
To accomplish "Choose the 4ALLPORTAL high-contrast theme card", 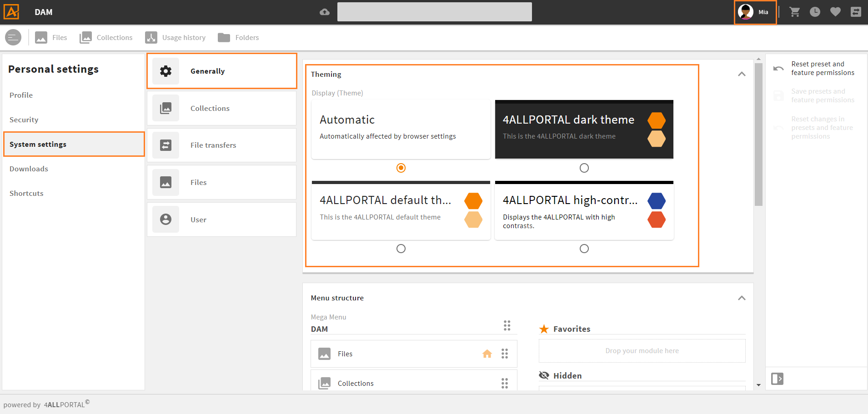I will coord(584,210).
